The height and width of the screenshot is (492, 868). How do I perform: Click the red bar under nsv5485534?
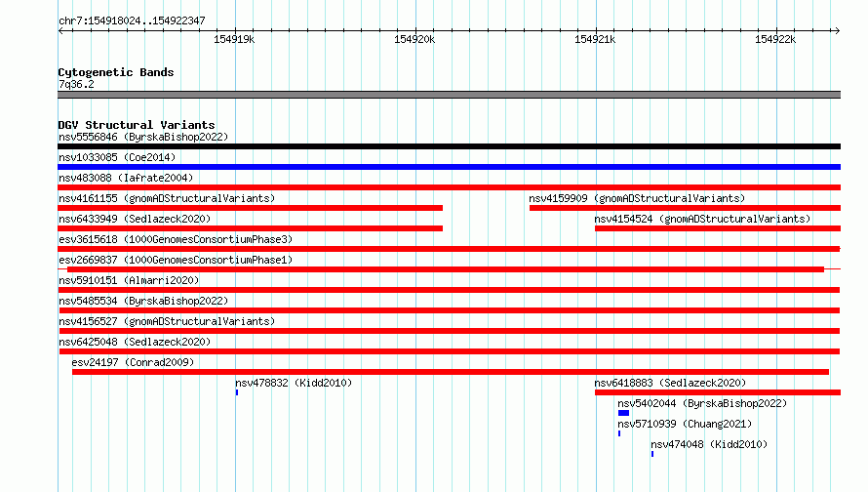(x=449, y=310)
